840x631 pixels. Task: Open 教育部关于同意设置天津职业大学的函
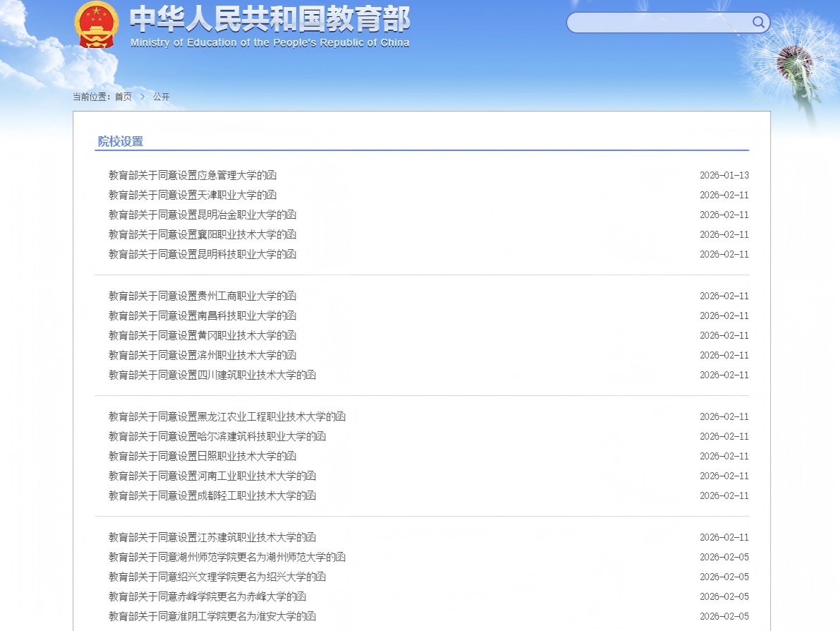coord(193,195)
